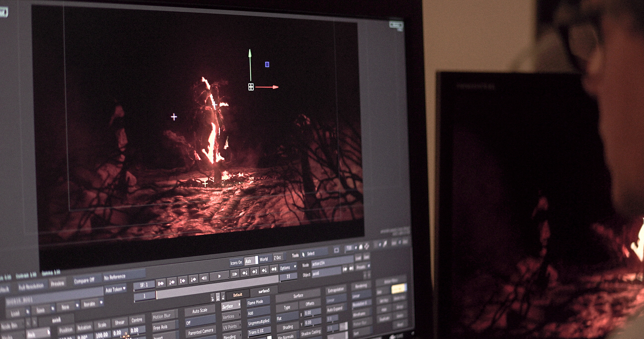Jump to the last frame
Viewport: 644px width, 339px height.
click(274, 269)
